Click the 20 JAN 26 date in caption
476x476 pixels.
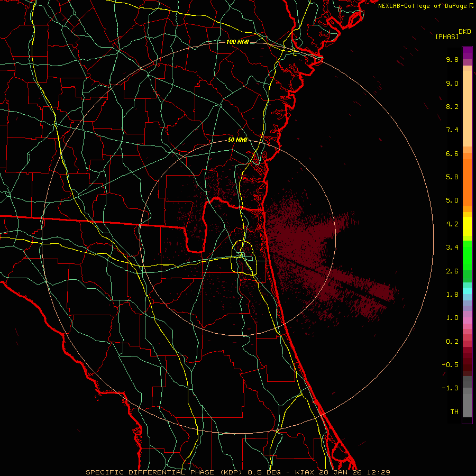coord(340,472)
